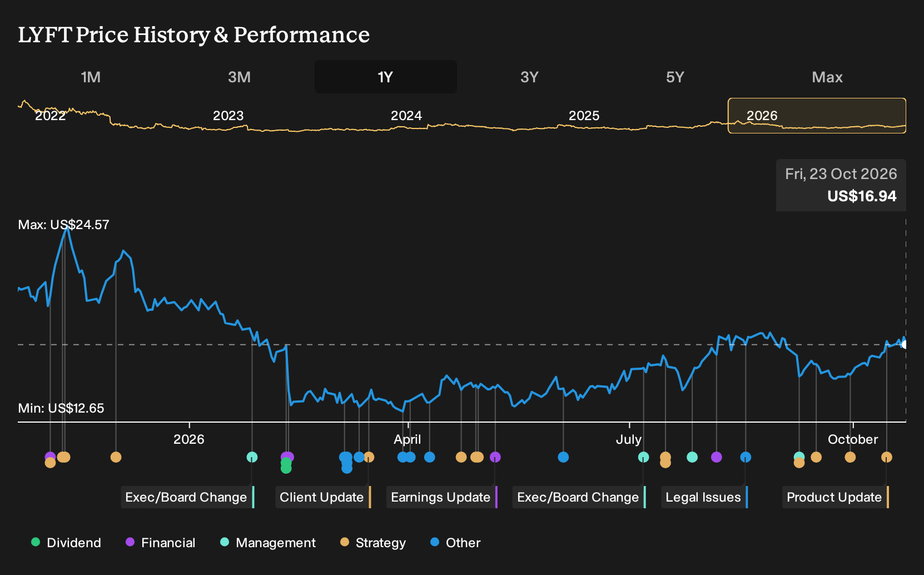Image resolution: width=924 pixels, height=575 pixels.
Task: Click the last Strategy marker before the 2026 axis label
Action: [x=116, y=457]
